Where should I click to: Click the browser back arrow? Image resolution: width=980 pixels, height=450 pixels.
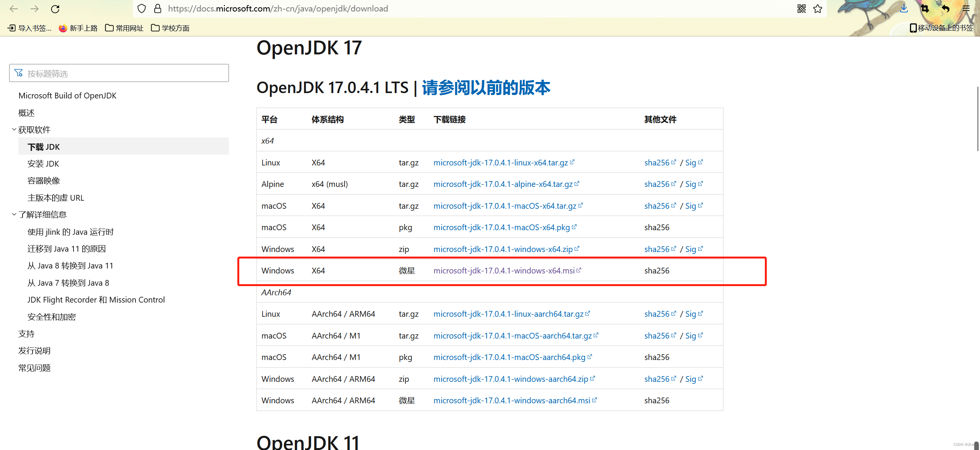click(x=14, y=9)
